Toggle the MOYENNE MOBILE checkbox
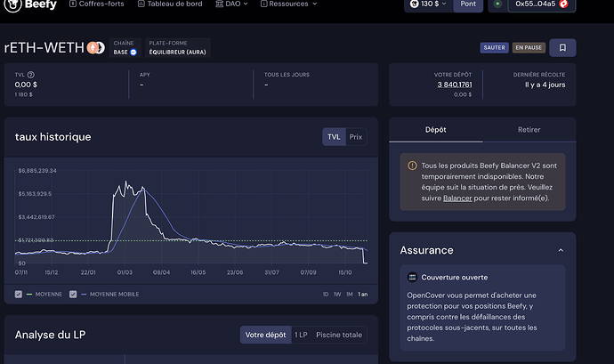The width and height of the screenshot is (614, 364). coord(73,294)
